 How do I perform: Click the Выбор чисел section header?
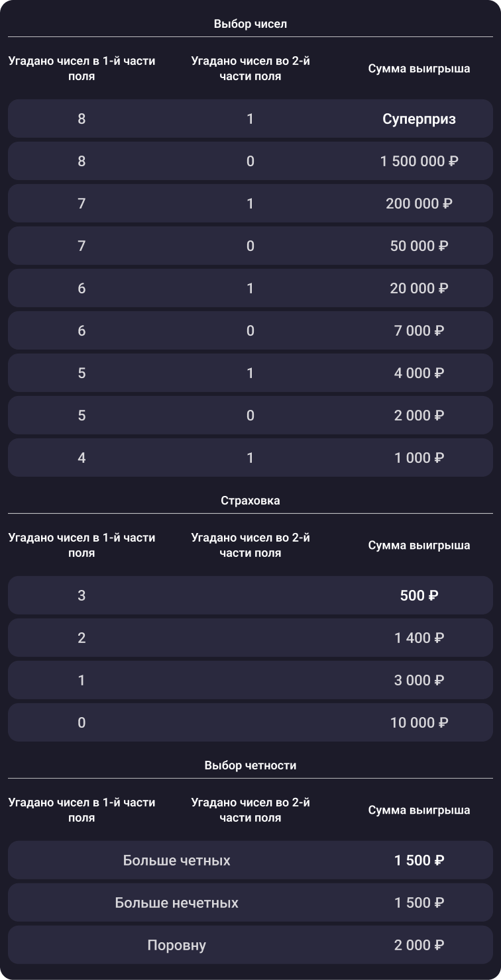coord(250,24)
